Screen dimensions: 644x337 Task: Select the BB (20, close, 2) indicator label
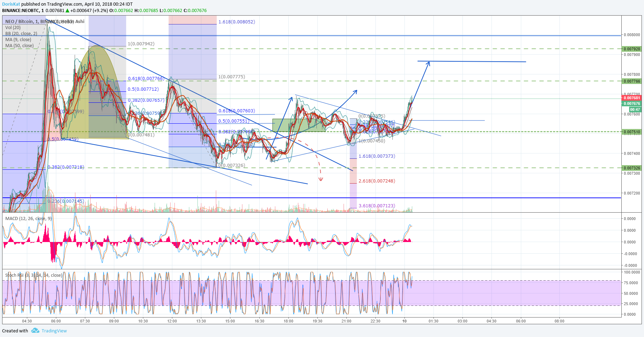coord(21,34)
